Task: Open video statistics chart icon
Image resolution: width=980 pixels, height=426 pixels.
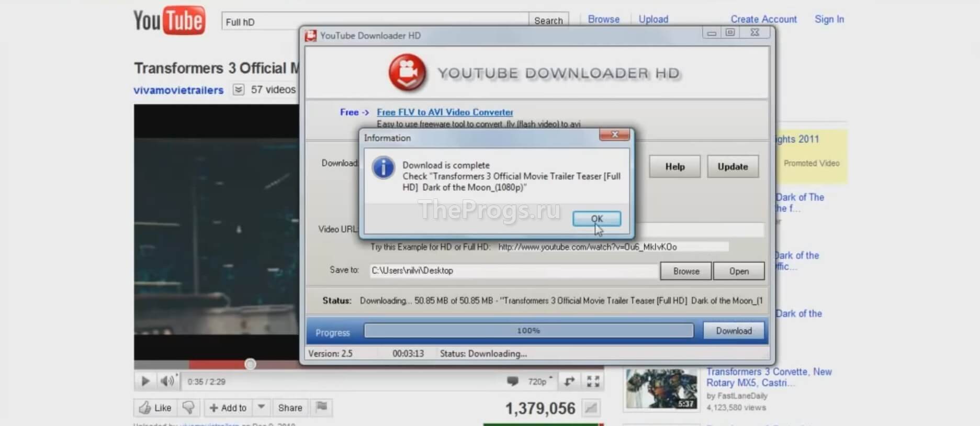Action: pyautogui.click(x=591, y=408)
